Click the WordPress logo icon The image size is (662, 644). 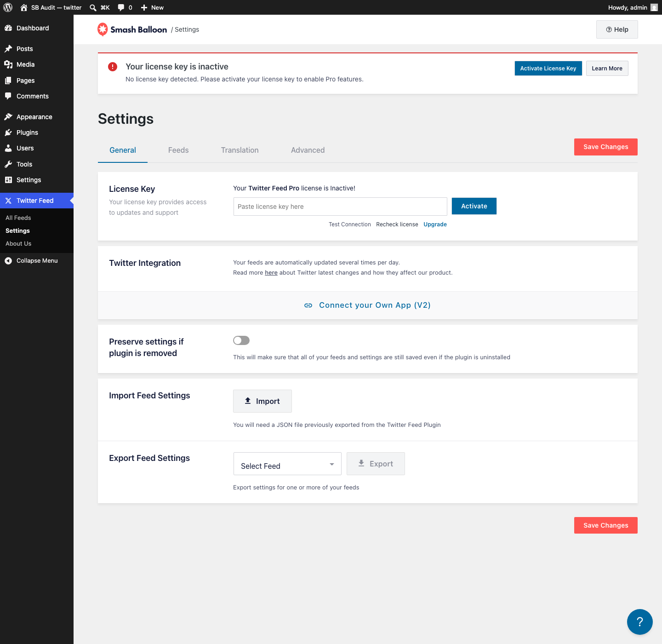coord(8,7)
